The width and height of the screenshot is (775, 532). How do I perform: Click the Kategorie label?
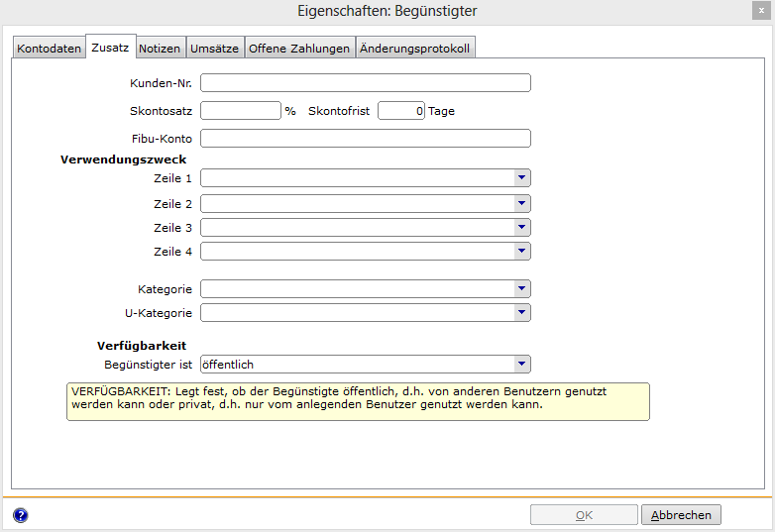tap(166, 289)
